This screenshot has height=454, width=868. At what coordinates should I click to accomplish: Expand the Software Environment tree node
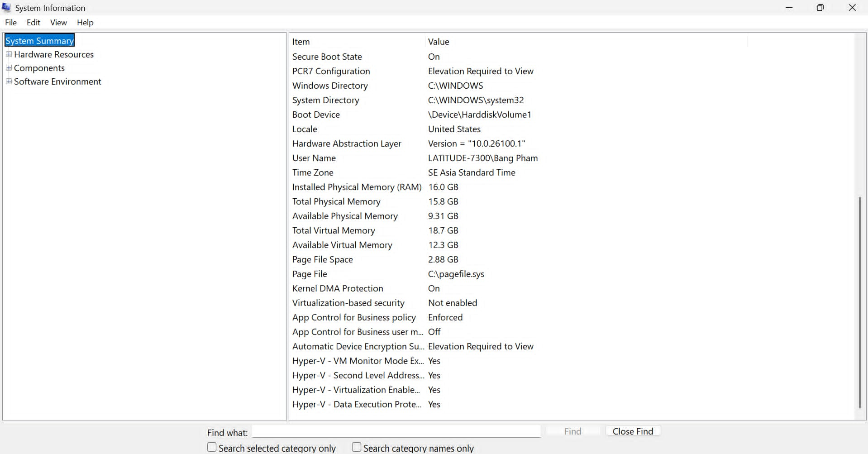pos(9,81)
